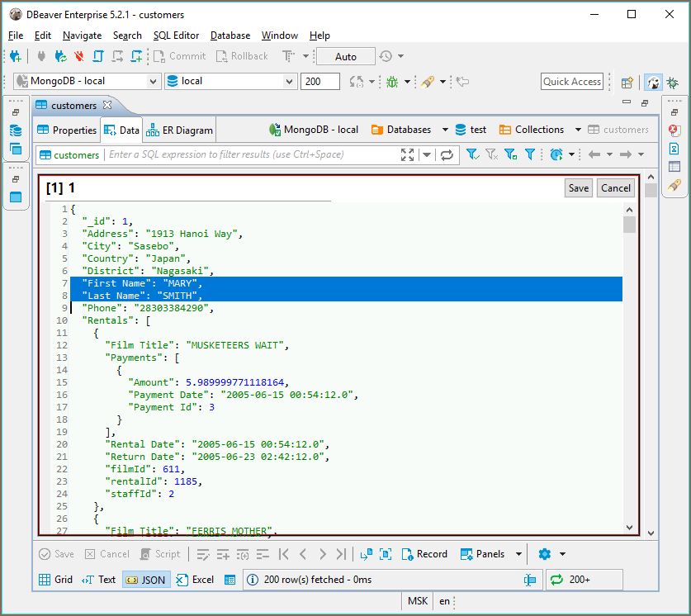Screen dimensions: 691x616
Task: Click the refresh filter arrows icon
Action: click(x=447, y=154)
